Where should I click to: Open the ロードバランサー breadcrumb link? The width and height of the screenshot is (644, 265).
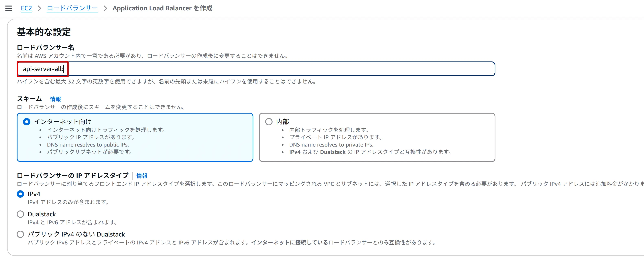point(72,8)
